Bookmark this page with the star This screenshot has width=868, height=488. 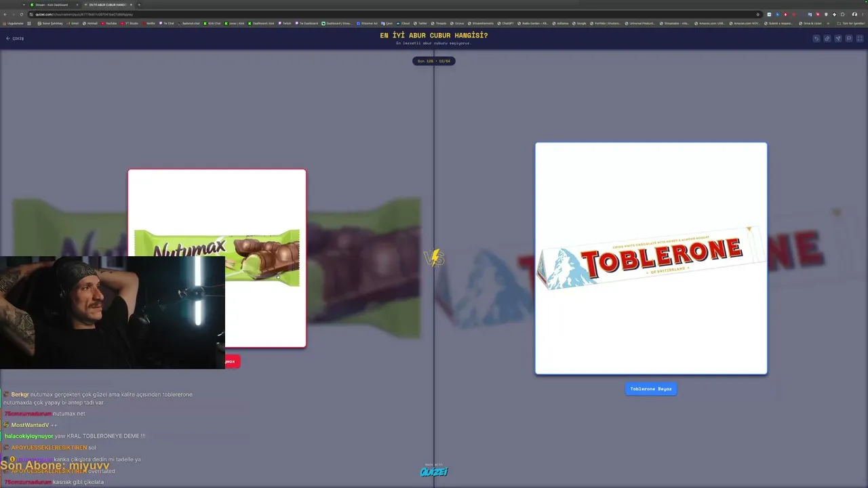(757, 14)
